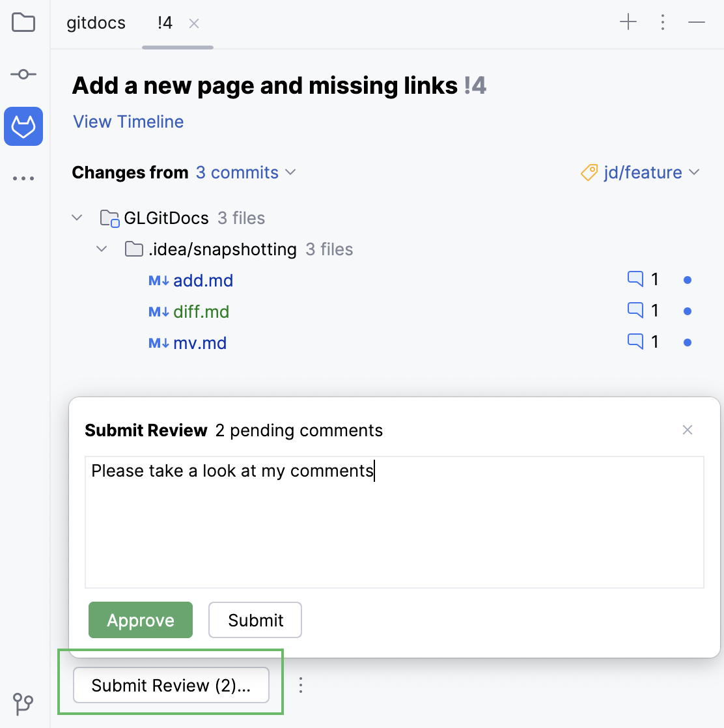
Task: Collapse the GLGitDocs tree node
Action: click(77, 217)
